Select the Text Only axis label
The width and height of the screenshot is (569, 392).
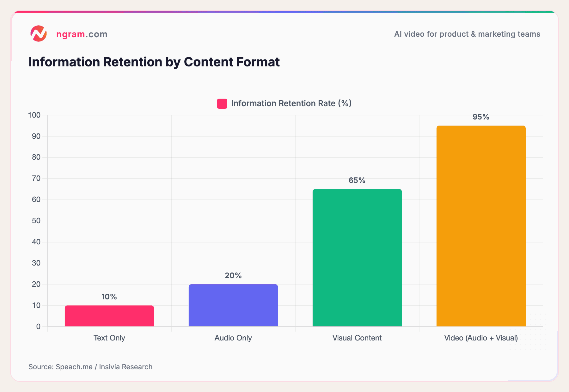(109, 338)
